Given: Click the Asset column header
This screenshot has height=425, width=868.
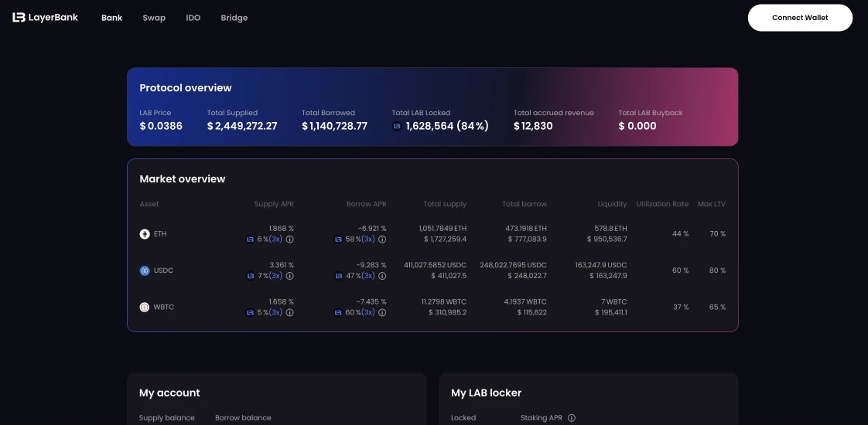Looking at the screenshot, I should pyautogui.click(x=149, y=204).
